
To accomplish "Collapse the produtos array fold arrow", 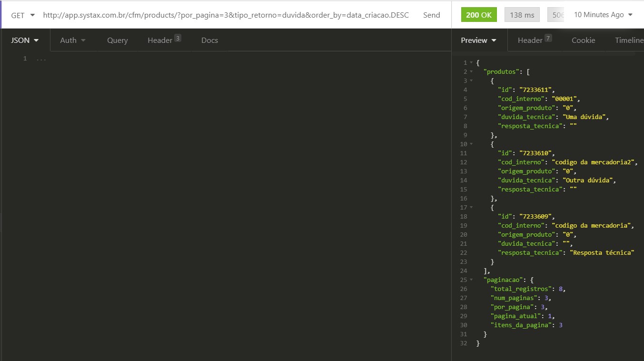I will click(x=471, y=72).
